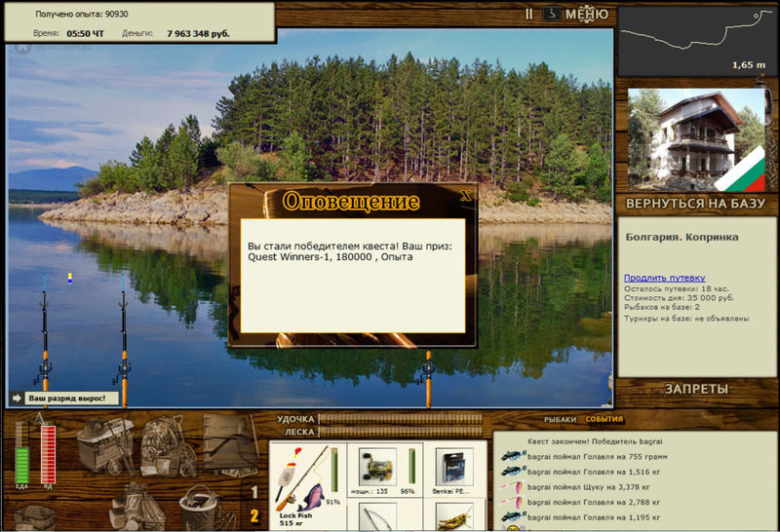Select the leftmost fishing rod on the shore
The width and height of the screenshot is (780, 532).
click(x=45, y=338)
